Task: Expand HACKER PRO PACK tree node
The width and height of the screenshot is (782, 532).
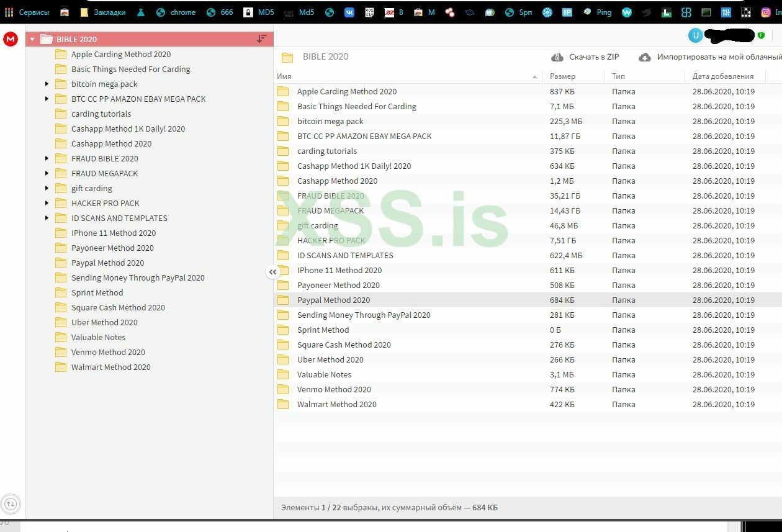Action: 47,203
